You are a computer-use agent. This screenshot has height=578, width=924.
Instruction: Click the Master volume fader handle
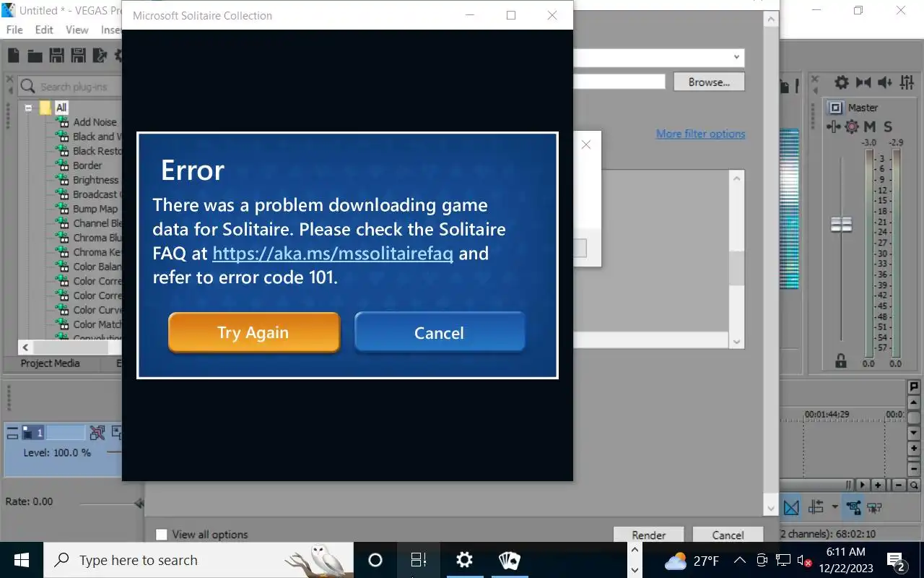pos(841,225)
